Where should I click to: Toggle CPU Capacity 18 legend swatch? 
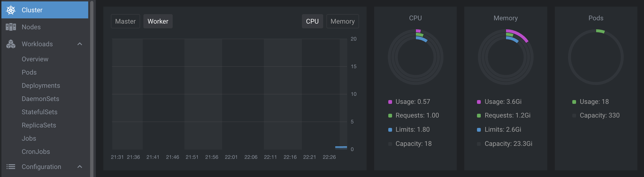(x=390, y=144)
